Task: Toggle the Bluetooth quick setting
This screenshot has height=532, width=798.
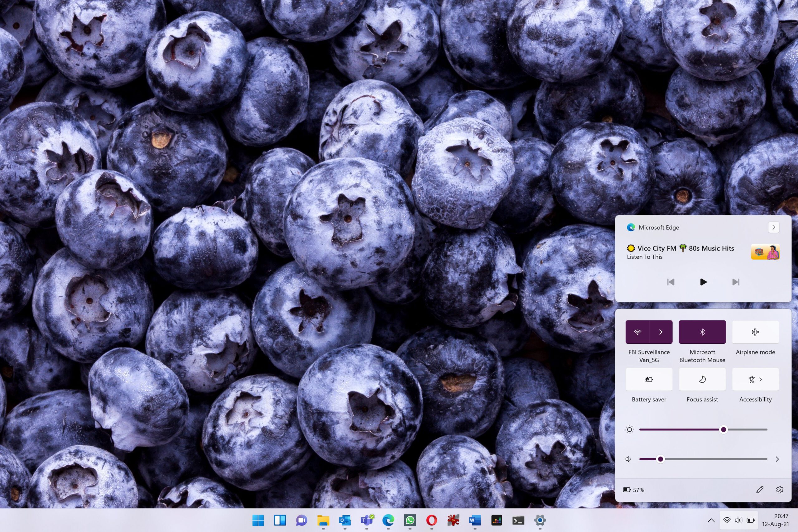Action: (x=702, y=332)
